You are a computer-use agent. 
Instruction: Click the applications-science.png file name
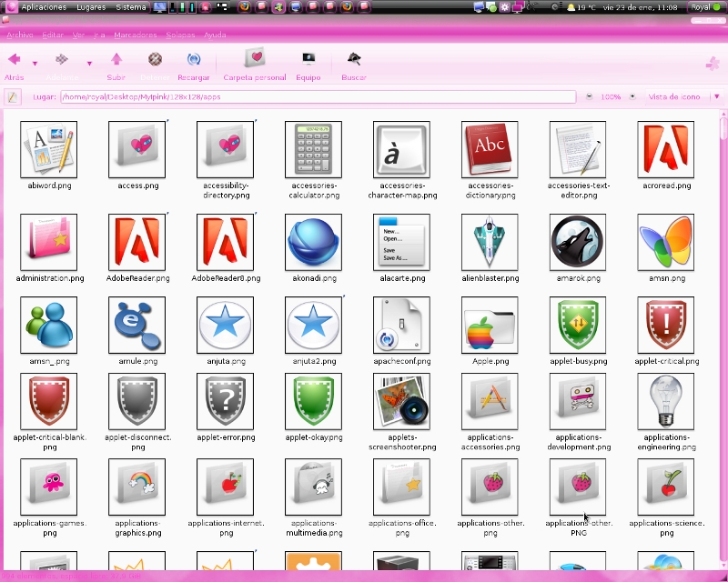coord(667,528)
